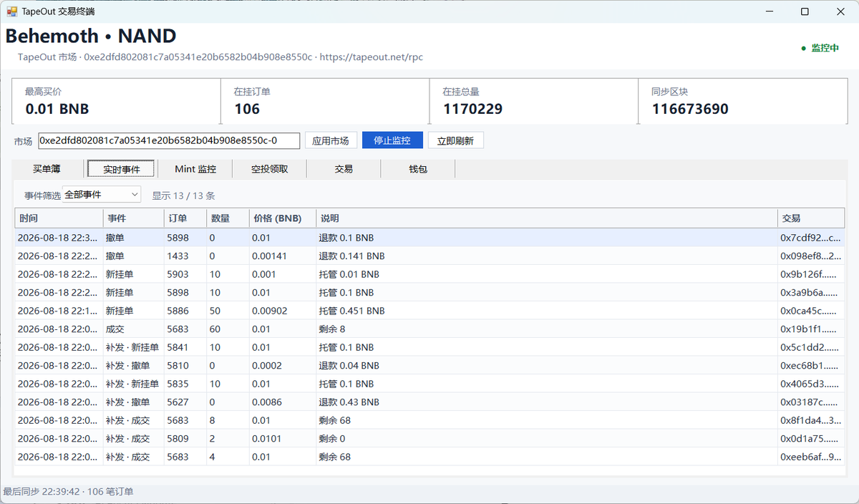Image resolution: width=859 pixels, height=504 pixels.
Task: Click the 监控中 status indicator
Action: [820, 48]
